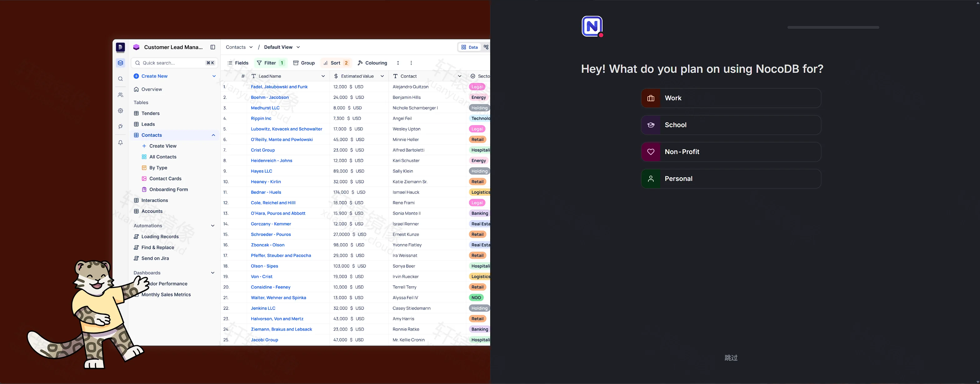Open the Contacts breadcrumb dropdown
The width and height of the screenshot is (980, 384).
(239, 47)
